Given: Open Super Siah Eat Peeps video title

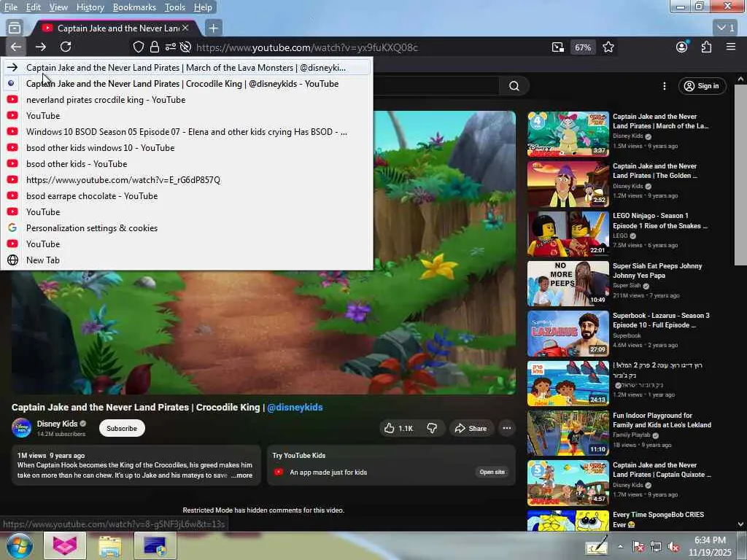Looking at the screenshot, I should [x=657, y=271].
